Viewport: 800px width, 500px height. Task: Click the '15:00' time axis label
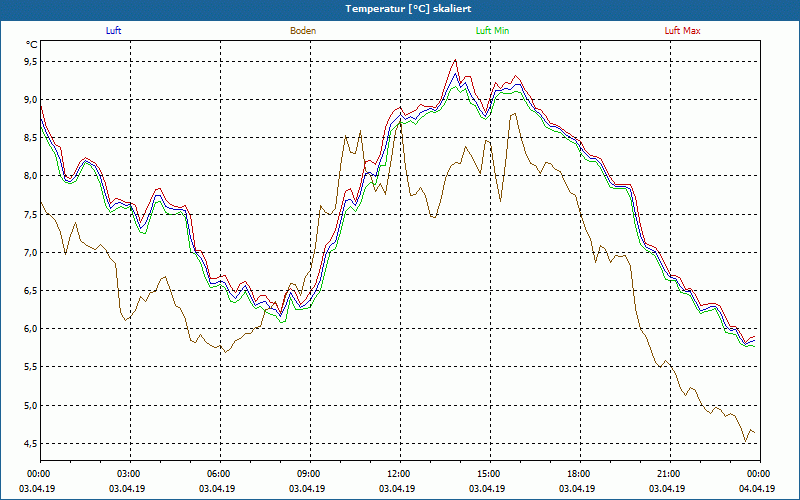(x=491, y=474)
